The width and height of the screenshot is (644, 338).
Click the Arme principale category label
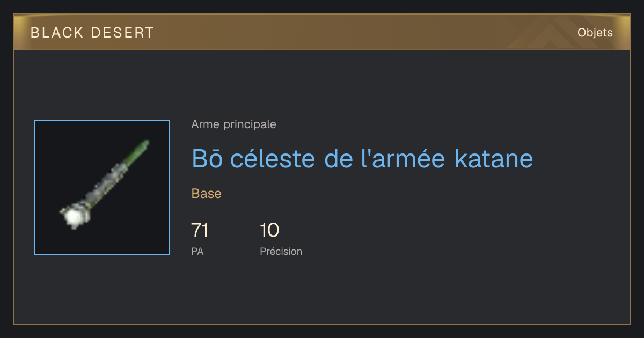(x=233, y=124)
